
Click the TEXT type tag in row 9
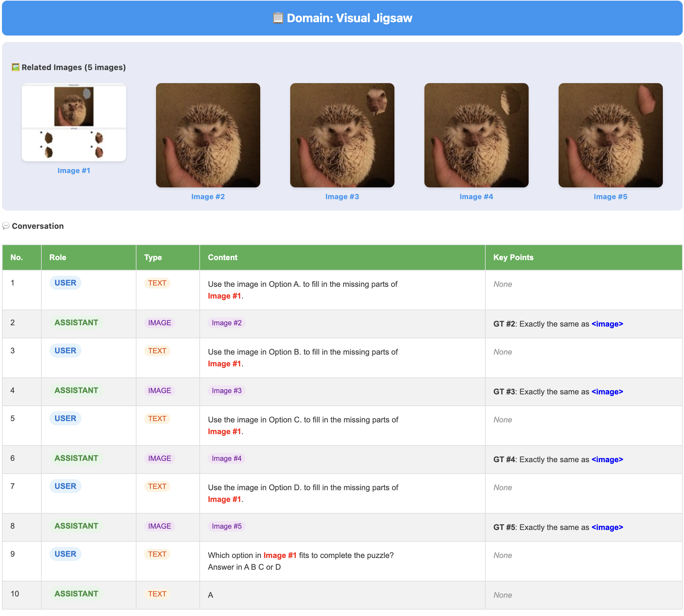point(157,554)
